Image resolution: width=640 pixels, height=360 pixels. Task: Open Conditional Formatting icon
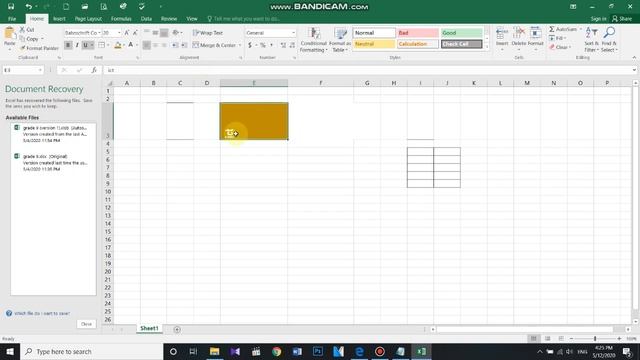[313, 33]
